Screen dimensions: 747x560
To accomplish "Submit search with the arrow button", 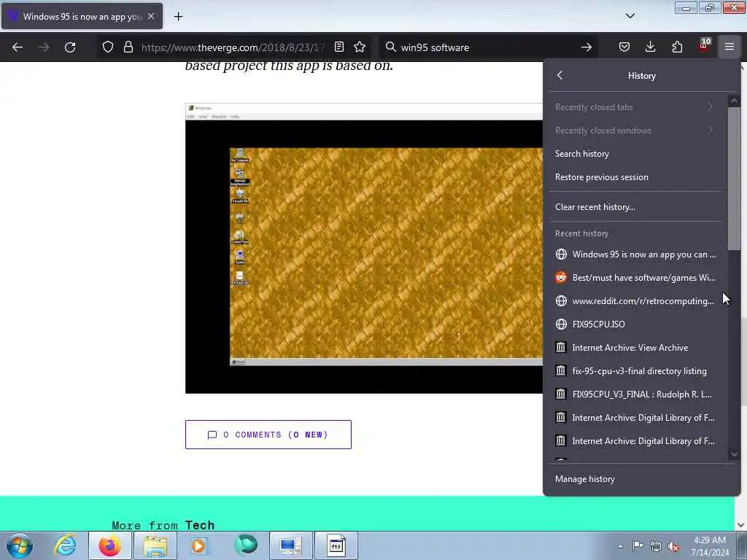I will [x=587, y=47].
